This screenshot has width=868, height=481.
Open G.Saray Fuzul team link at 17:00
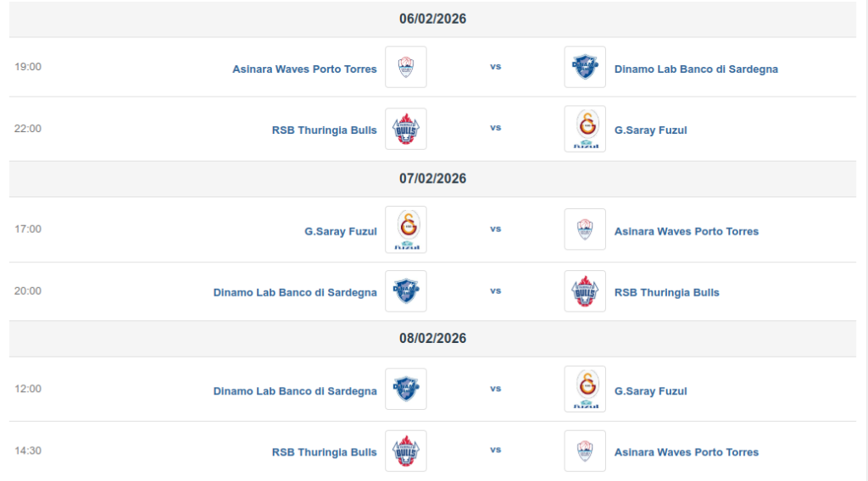coord(341,231)
